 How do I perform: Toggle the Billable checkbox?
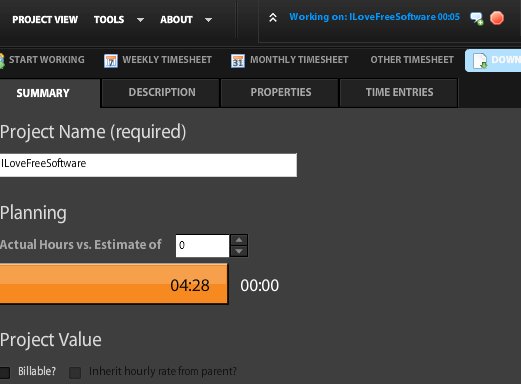5,372
